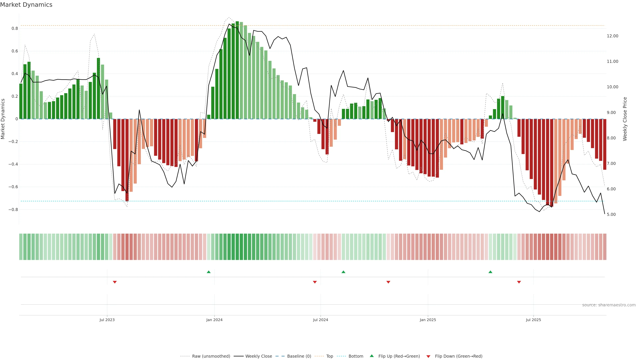Click the green flip-up marker just before Jan 2024
The width and height of the screenshot is (644, 362).
pos(209,272)
